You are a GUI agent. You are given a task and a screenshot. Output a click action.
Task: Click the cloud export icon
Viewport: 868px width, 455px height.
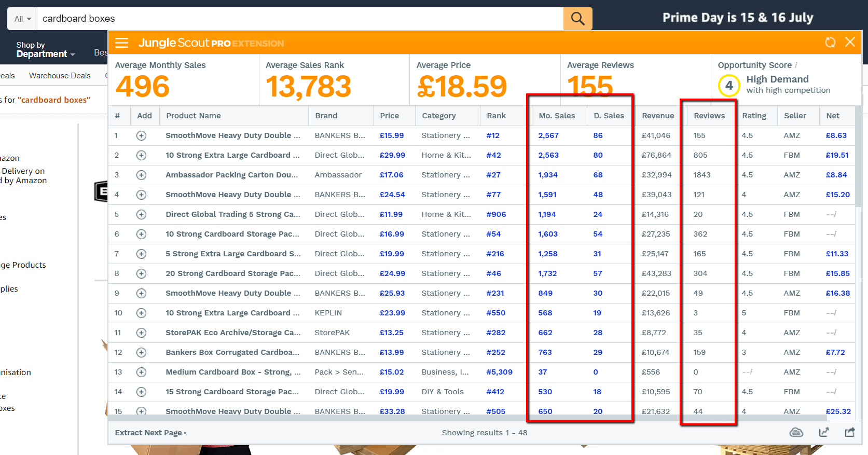point(796,432)
